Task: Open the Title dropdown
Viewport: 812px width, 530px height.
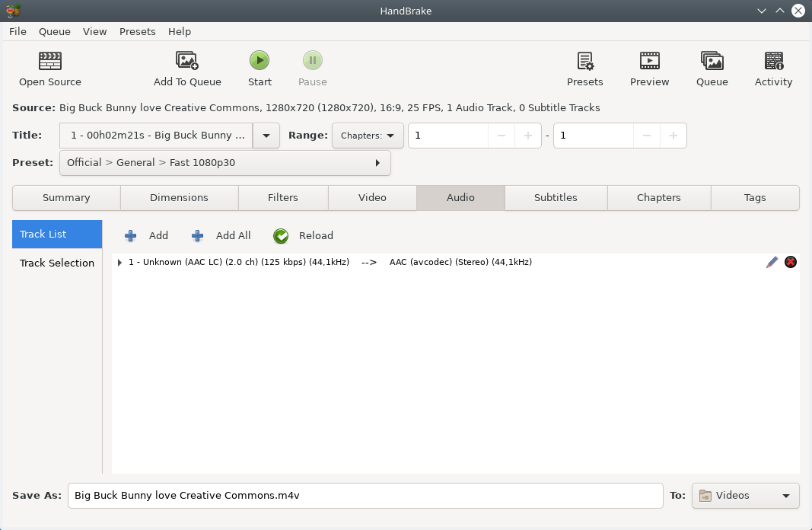Action: tap(266, 135)
